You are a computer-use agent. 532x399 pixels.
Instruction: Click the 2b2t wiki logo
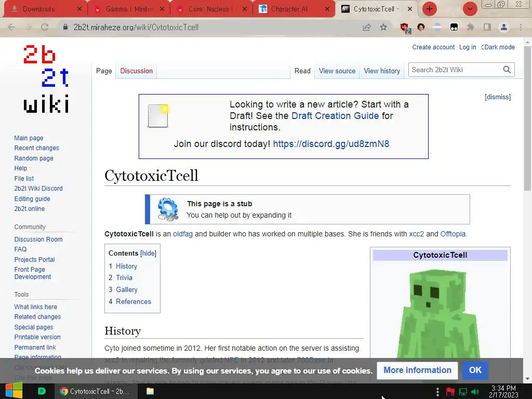click(x=46, y=79)
